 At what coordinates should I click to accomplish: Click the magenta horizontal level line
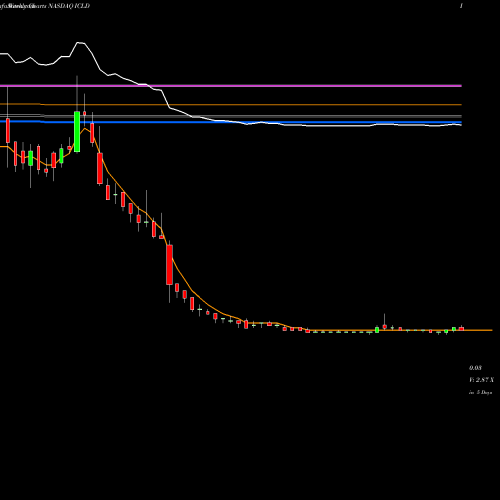coord(231,86)
